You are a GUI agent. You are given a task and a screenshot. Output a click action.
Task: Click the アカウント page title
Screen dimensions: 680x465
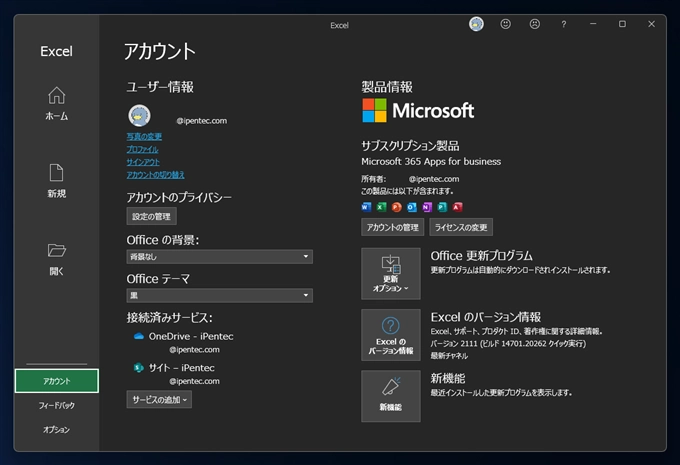[160, 51]
